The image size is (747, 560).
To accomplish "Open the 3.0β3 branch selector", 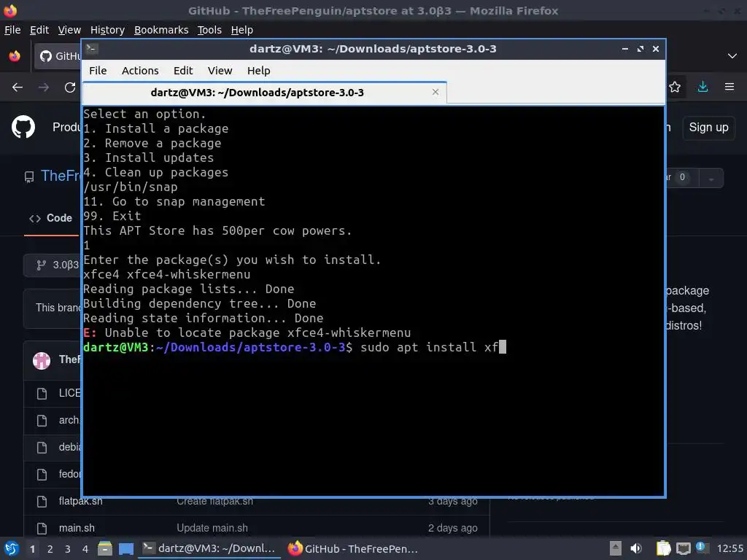I will coord(53,265).
